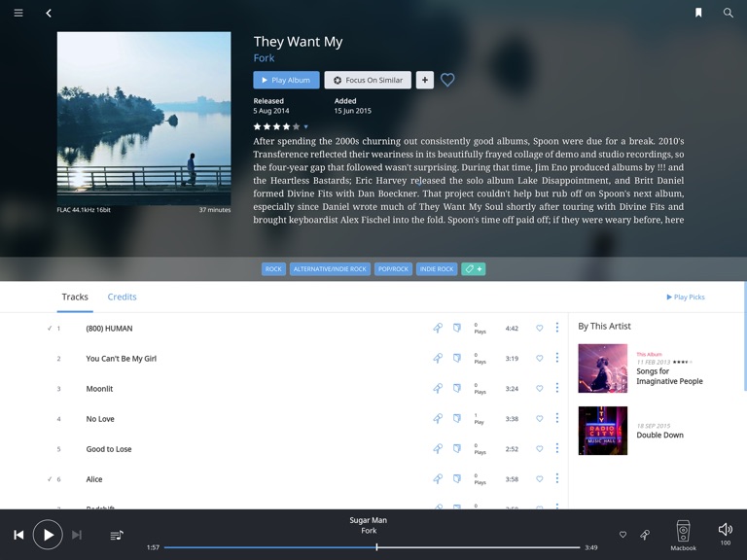The height and width of the screenshot is (560, 747).
Task: Expand the star rating dropdown arrow
Action: (x=305, y=126)
